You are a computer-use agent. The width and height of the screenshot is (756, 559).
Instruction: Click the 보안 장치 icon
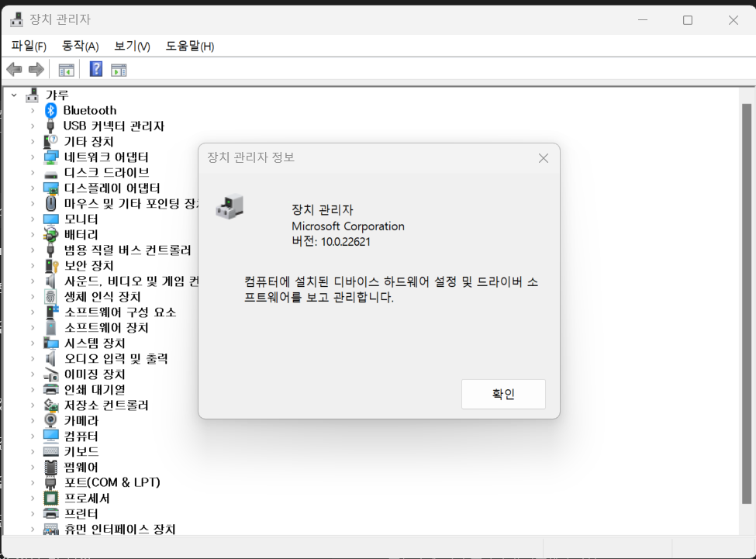point(51,265)
